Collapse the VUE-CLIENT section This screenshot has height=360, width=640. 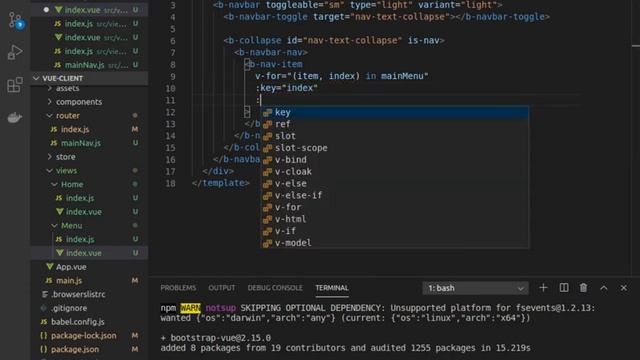coord(89,78)
